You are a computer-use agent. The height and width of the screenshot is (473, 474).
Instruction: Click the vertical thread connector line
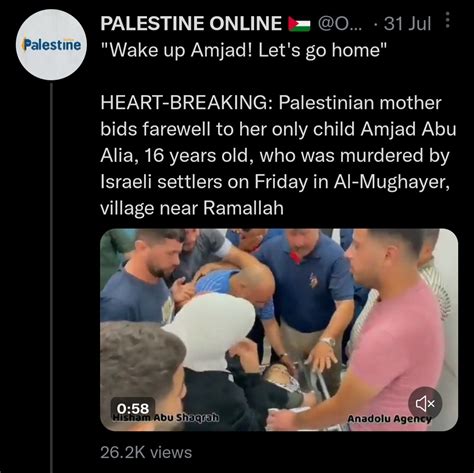[x=52, y=278]
